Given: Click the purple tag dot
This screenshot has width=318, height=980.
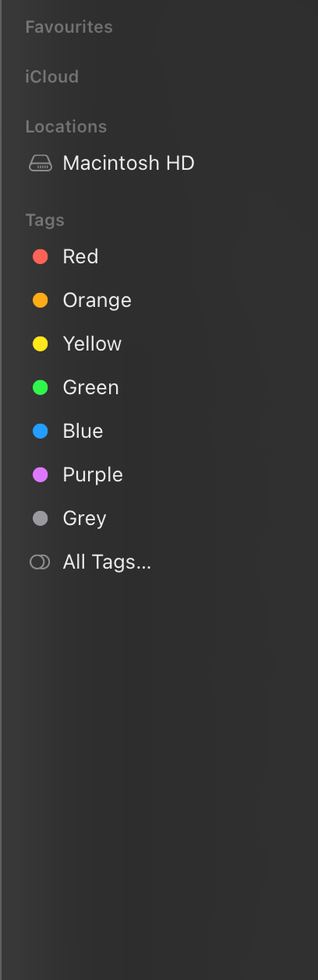Looking at the screenshot, I should click(41, 475).
